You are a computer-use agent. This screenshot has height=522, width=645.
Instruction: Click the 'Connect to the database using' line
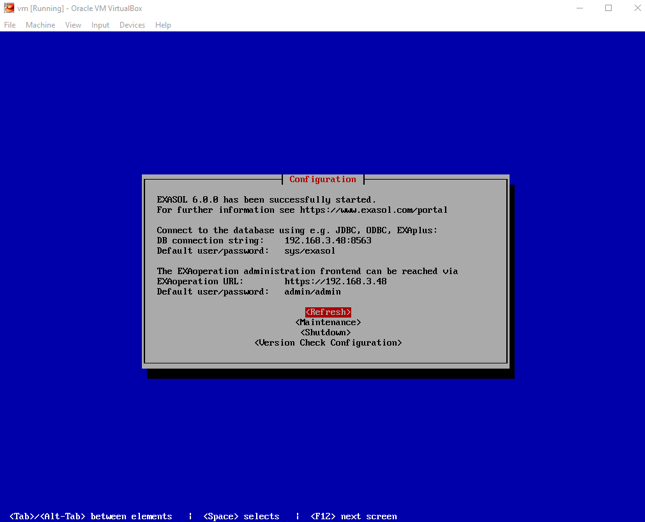(297, 230)
